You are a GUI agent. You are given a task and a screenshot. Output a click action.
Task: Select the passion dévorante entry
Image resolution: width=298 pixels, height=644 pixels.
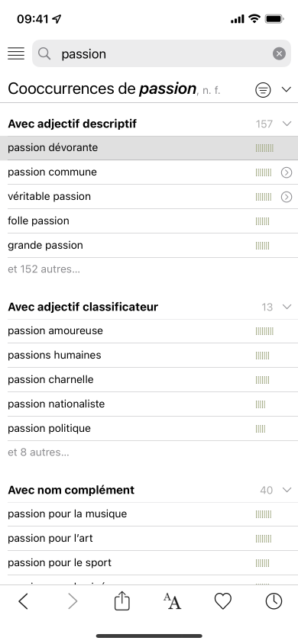tap(149, 148)
